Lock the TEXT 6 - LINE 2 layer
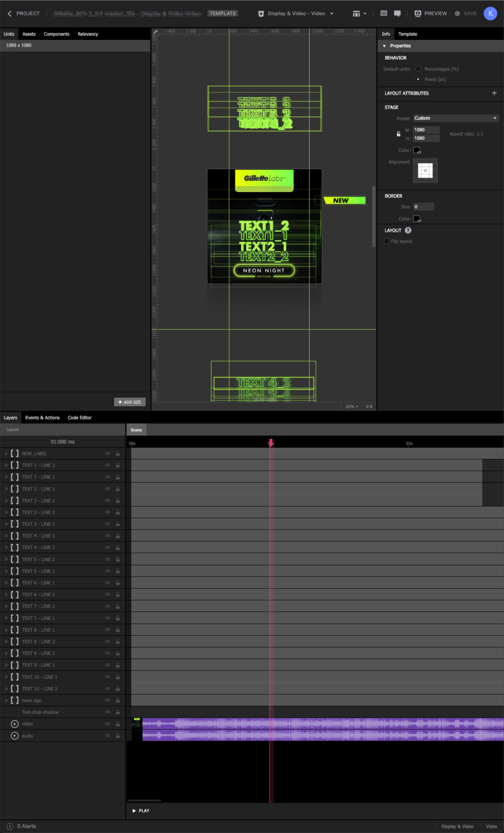The height and width of the screenshot is (833, 504). (118, 595)
